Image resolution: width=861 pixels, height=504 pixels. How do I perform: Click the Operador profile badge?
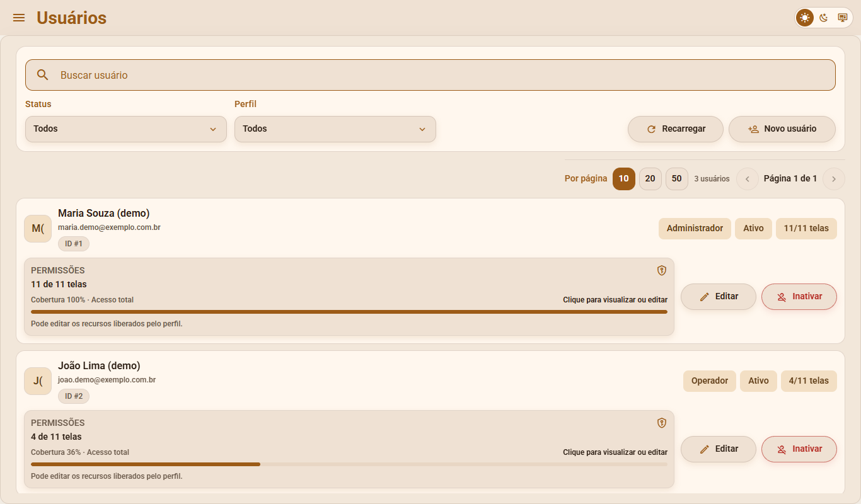coord(710,381)
